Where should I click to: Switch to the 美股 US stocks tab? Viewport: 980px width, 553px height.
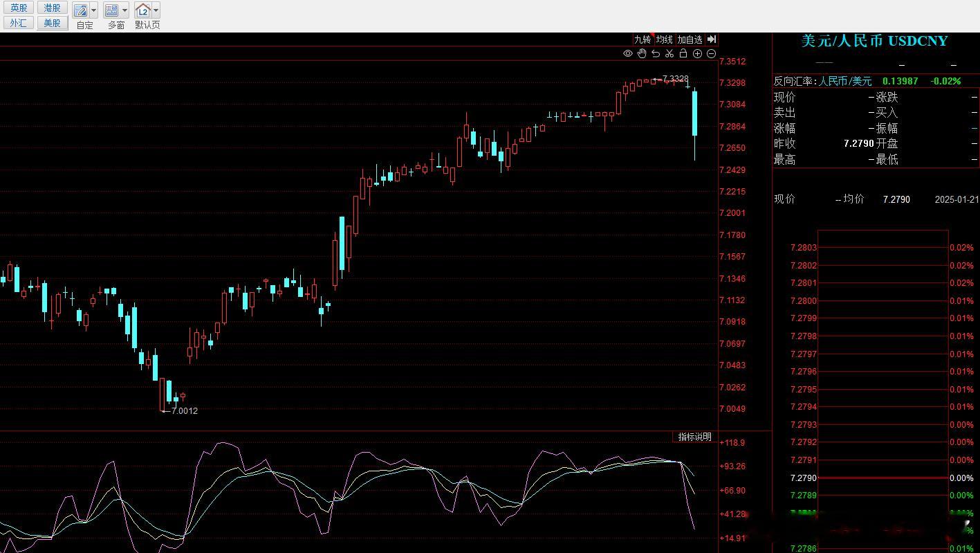[52, 23]
